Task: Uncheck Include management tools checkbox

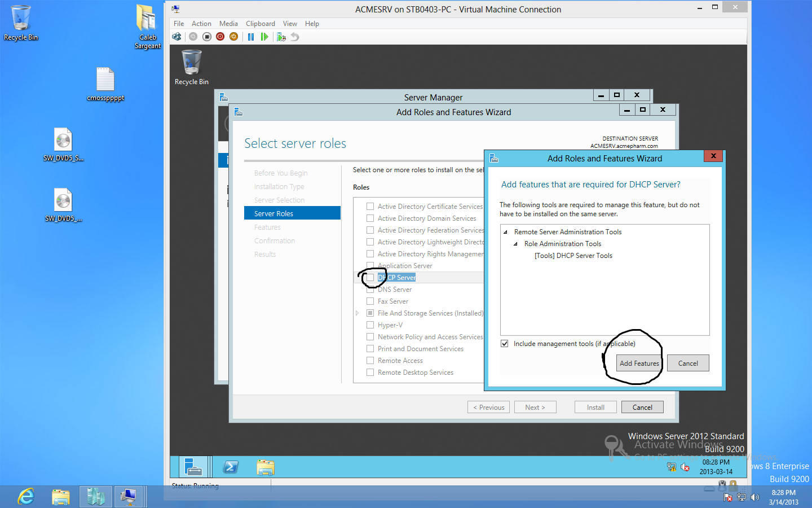Action: point(505,343)
